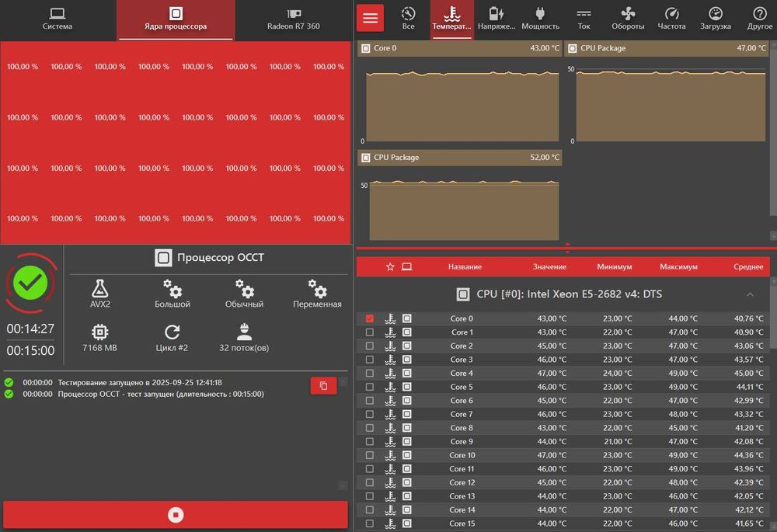Open the Radeon R7 360 tab
Viewport: 777px width, 532px height.
pyautogui.click(x=294, y=19)
